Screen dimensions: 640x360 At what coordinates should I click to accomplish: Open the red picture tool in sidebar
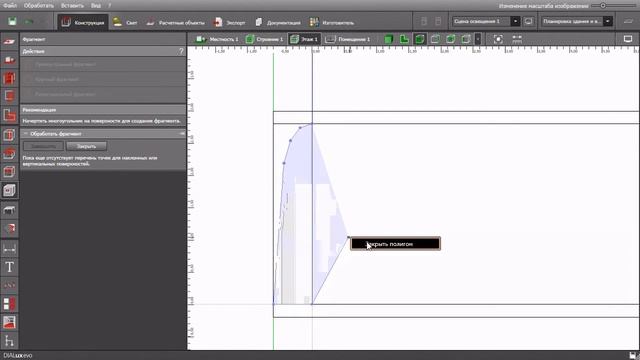click(9, 322)
